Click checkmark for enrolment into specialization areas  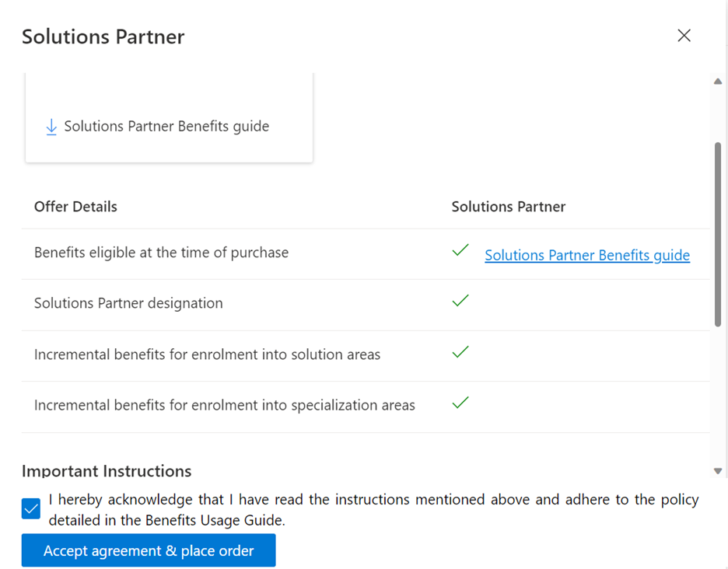pyautogui.click(x=460, y=403)
